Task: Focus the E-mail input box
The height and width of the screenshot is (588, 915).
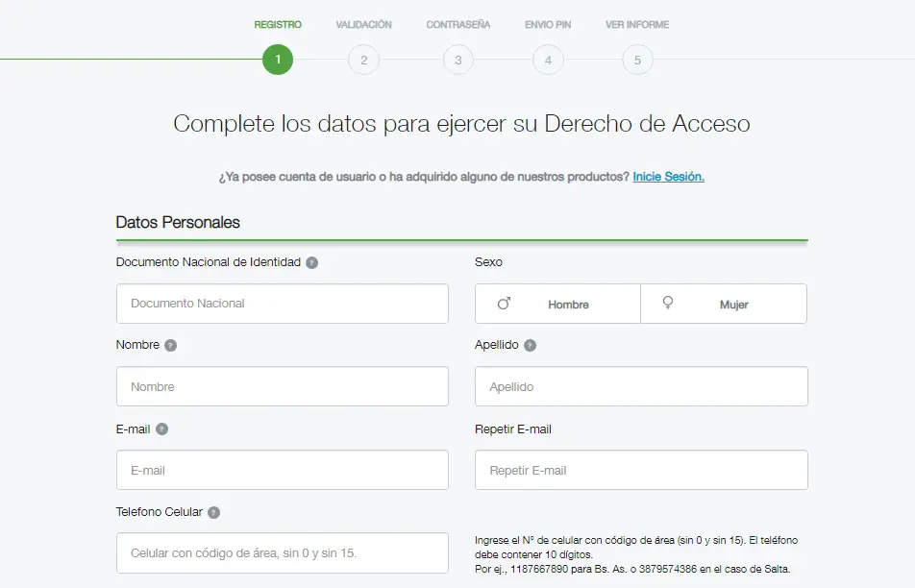Action: click(283, 470)
